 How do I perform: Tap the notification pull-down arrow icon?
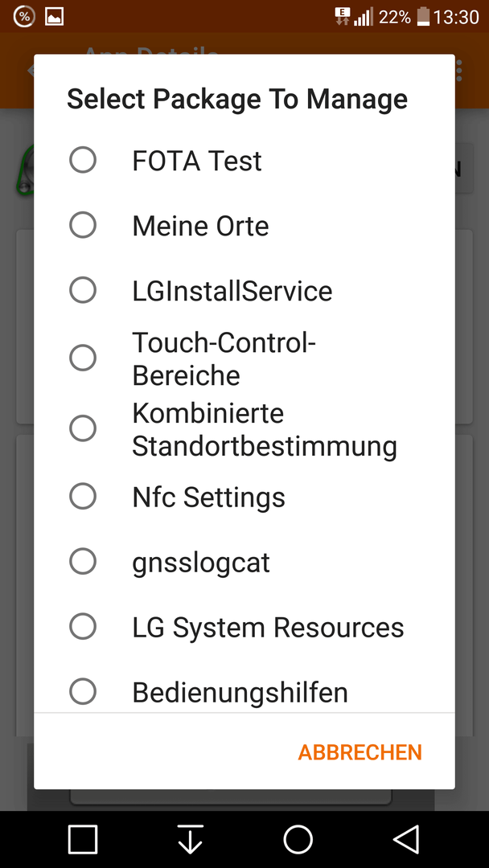[191, 839]
